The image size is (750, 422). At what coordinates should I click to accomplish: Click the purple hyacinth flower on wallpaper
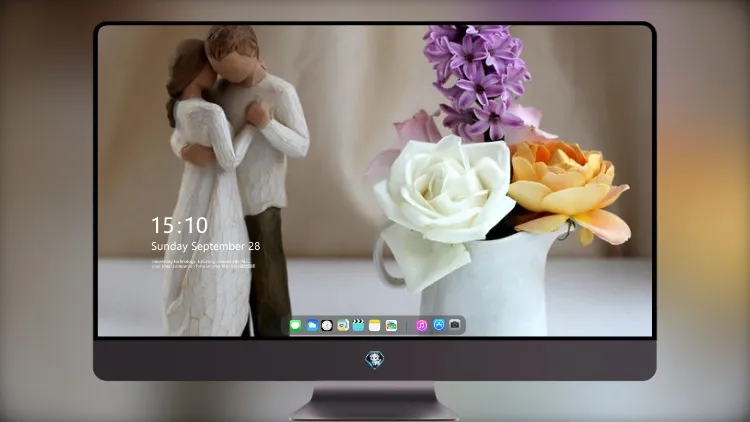coord(478,81)
